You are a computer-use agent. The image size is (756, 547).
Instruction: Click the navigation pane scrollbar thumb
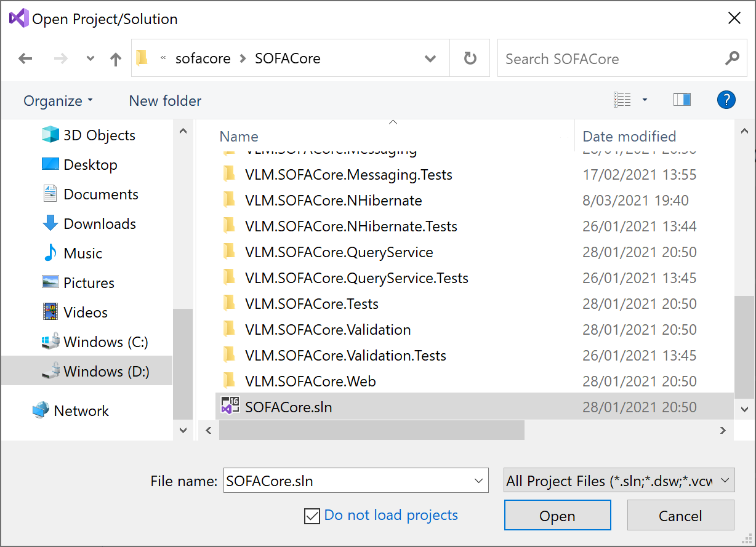(183, 364)
